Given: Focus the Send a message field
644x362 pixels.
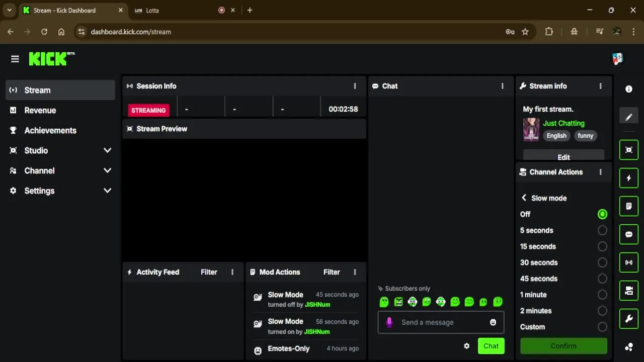Looking at the screenshot, I should click(x=441, y=322).
